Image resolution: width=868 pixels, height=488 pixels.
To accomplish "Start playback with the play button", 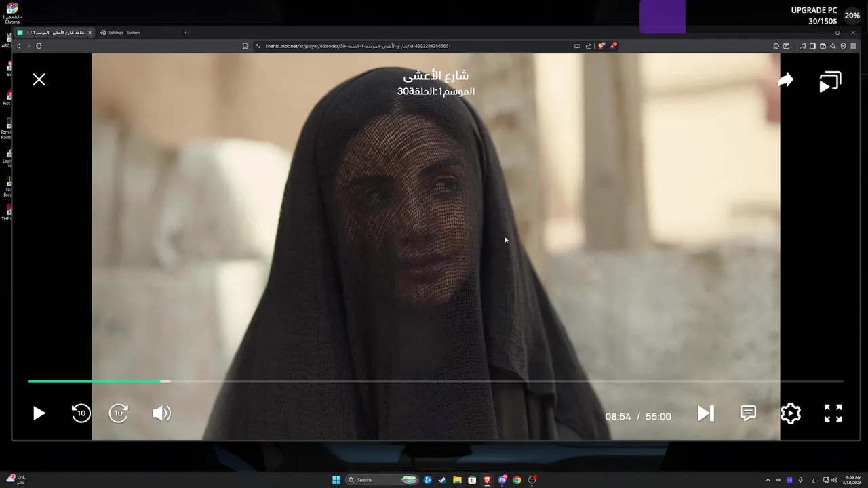I will click(x=39, y=413).
